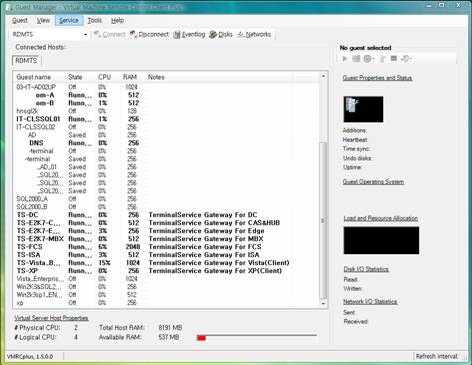
Task: Open the Guest menu
Action: 20,20
